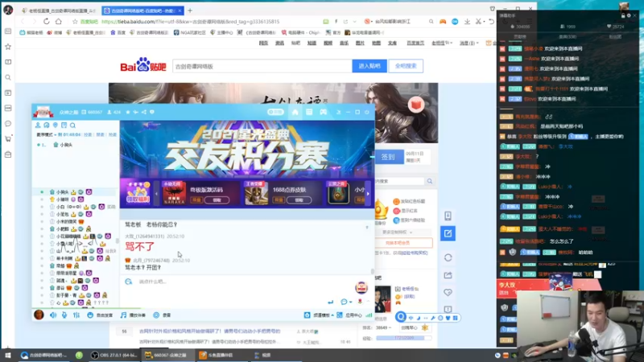The width and height of the screenshot is (644, 362).
Task: Click the 进入贴吧 button
Action: click(x=369, y=66)
